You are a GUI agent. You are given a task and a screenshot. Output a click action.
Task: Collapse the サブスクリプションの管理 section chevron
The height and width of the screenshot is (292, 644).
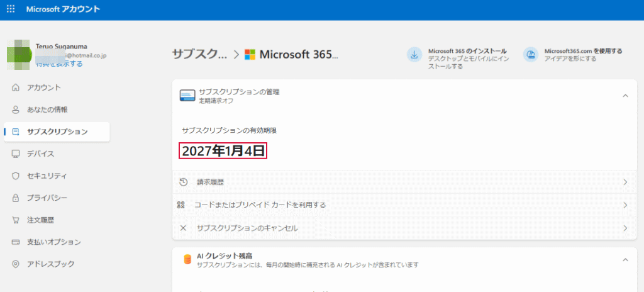point(626,96)
